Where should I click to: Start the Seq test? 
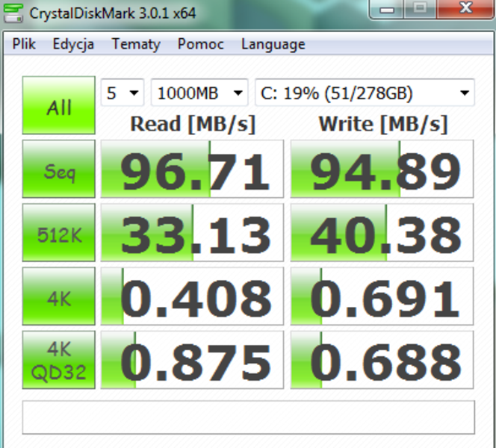(59, 169)
